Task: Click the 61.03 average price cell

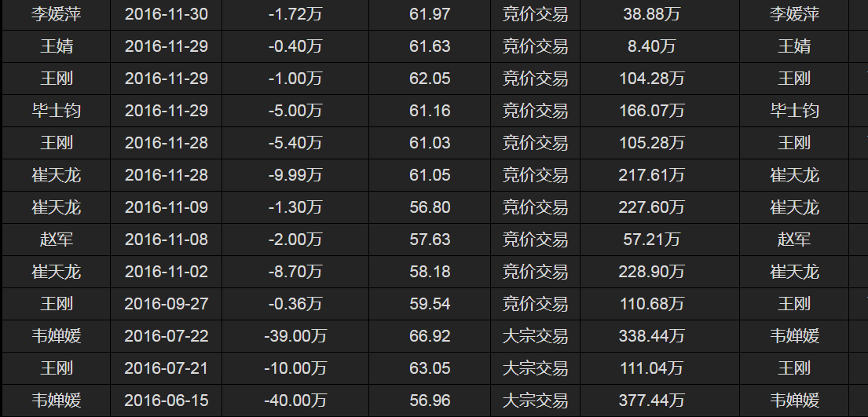Action: coord(430,143)
